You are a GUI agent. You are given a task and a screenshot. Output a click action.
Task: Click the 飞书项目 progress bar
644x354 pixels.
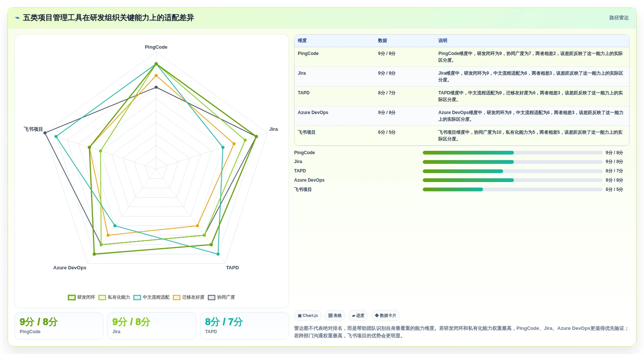click(x=512, y=189)
